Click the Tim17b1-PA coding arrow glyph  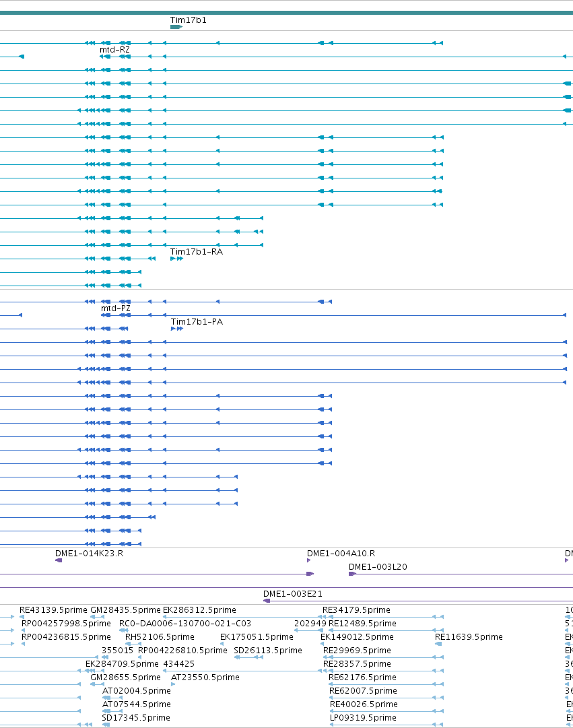point(177,329)
